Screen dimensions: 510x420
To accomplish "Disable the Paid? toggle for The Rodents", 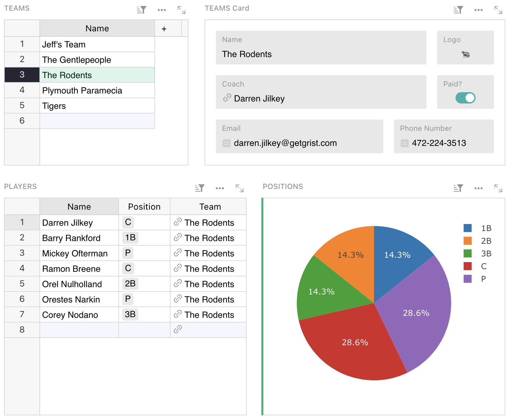I will click(466, 98).
